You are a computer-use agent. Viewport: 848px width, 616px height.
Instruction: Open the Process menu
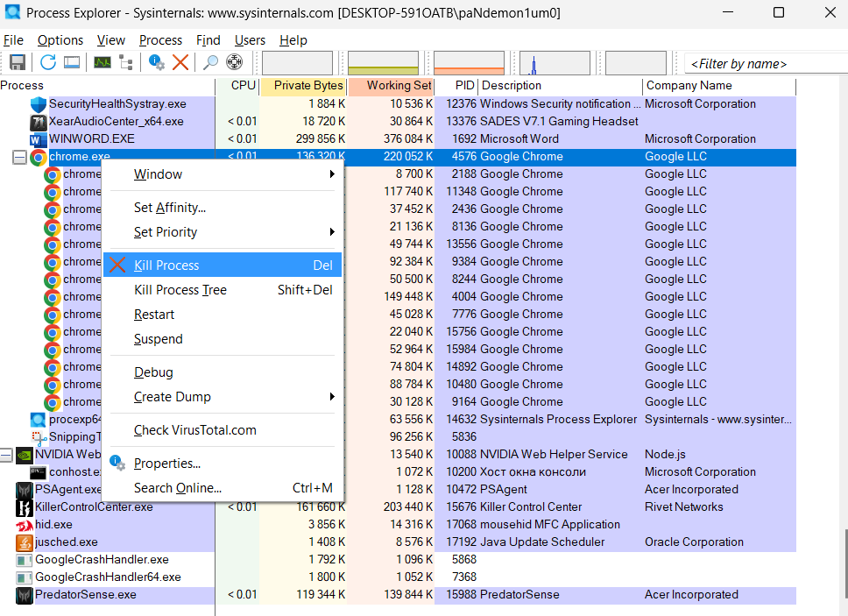(x=160, y=40)
